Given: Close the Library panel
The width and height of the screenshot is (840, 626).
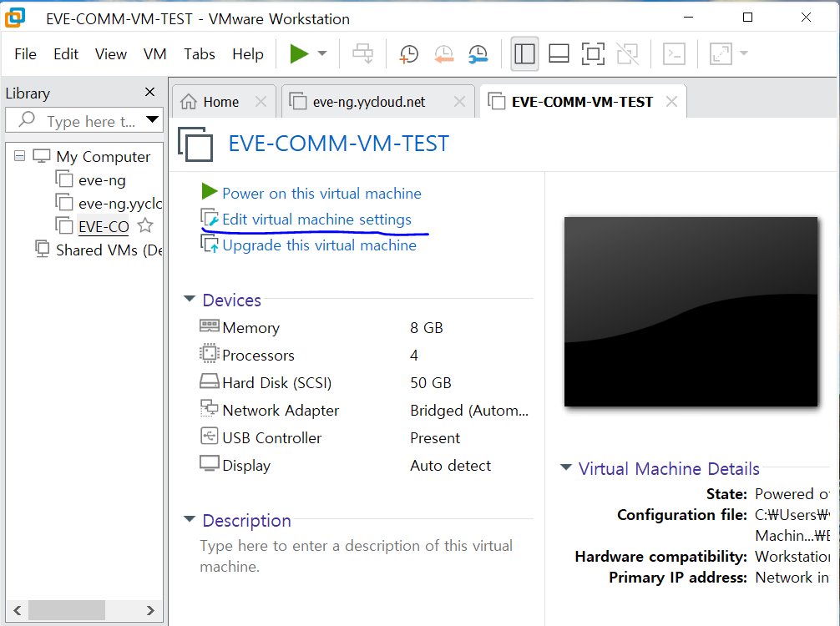Looking at the screenshot, I should [150, 92].
